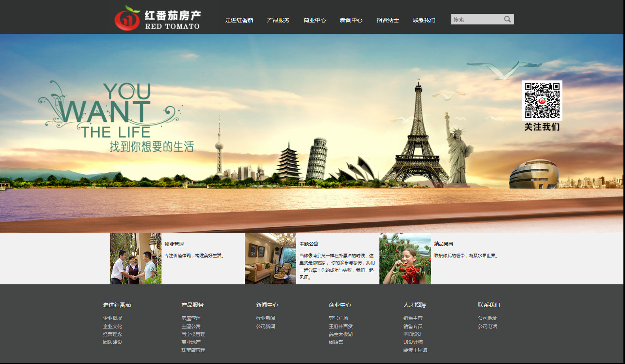Screen dimensions: 625x364
Task: Select 行业新闻 in the footer
Action: (266, 318)
